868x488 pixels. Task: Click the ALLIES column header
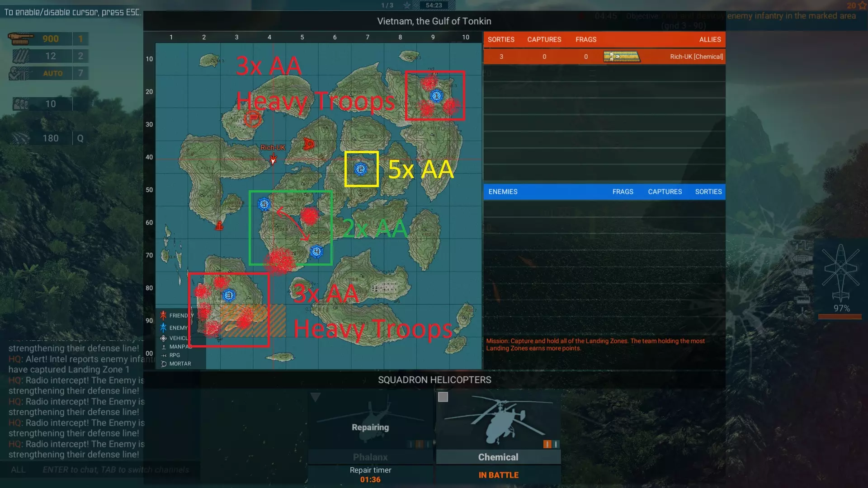pyautogui.click(x=710, y=40)
